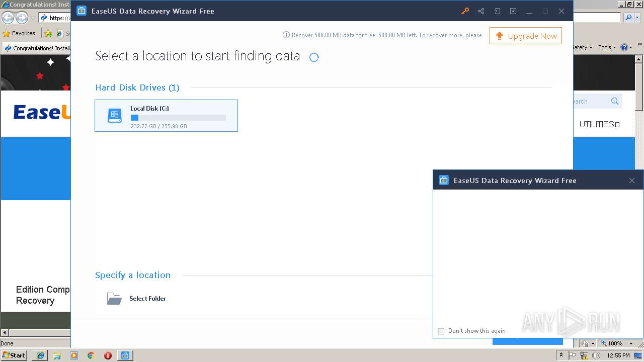Click the Hard Disk Drives (1) heading
Image resolution: width=644 pixels, height=362 pixels.
137,87
